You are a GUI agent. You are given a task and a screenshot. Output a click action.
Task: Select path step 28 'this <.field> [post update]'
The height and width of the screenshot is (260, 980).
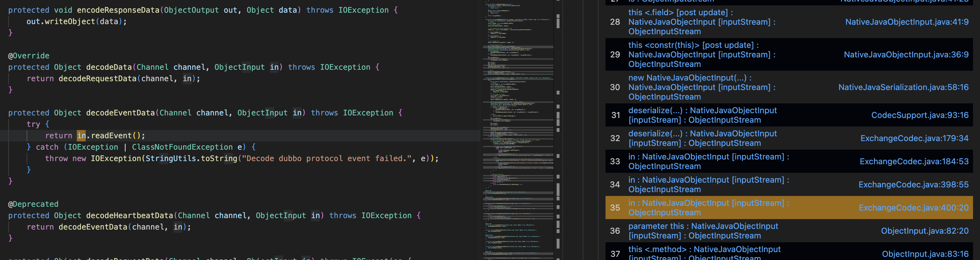pyautogui.click(x=702, y=22)
